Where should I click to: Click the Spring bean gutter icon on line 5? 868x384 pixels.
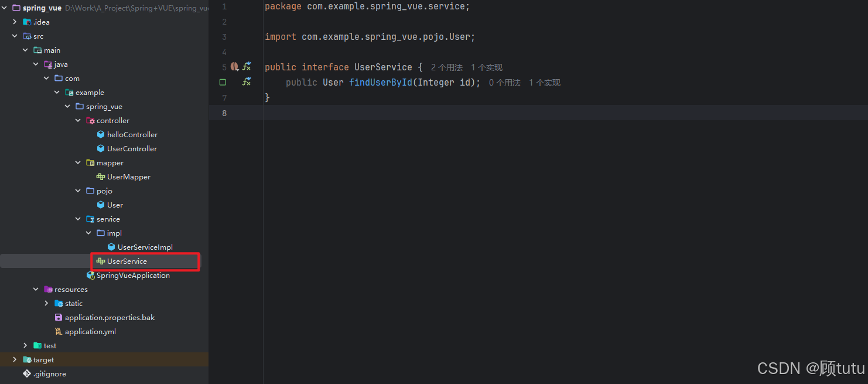234,66
